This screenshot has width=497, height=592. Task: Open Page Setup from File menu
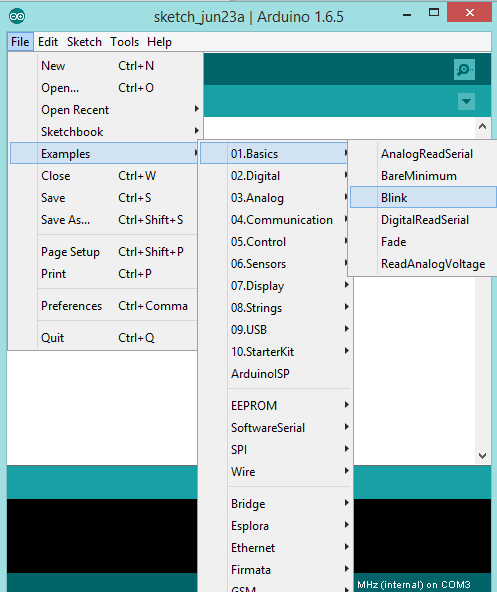pyautogui.click(x=103, y=251)
